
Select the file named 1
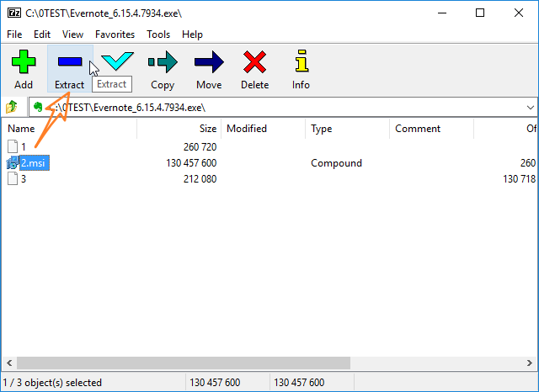click(x=24, y=147)
